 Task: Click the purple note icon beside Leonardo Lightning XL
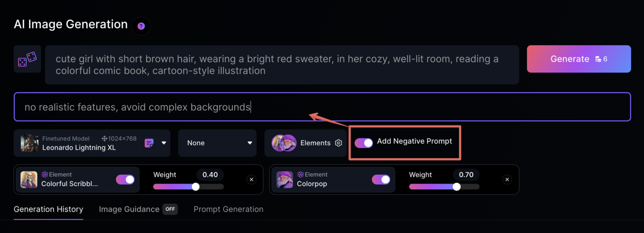pyautogui.click(x=149, y=143)
